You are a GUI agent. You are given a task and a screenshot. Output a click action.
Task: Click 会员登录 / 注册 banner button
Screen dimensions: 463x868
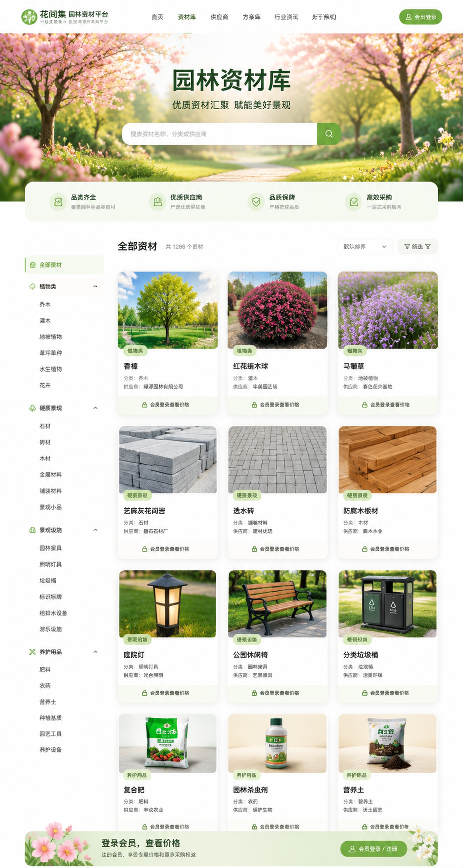click(x=374, y=849)
